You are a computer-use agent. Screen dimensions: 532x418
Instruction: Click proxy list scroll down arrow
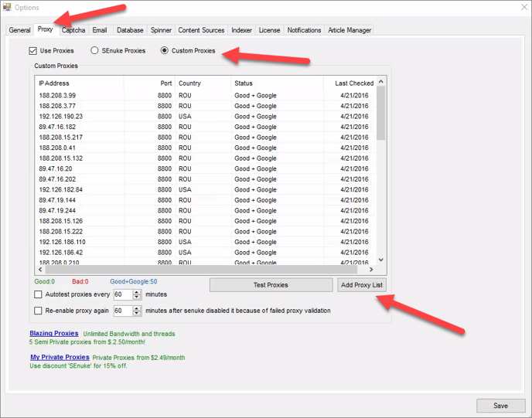pyautogui.click(x=381, y=260)
